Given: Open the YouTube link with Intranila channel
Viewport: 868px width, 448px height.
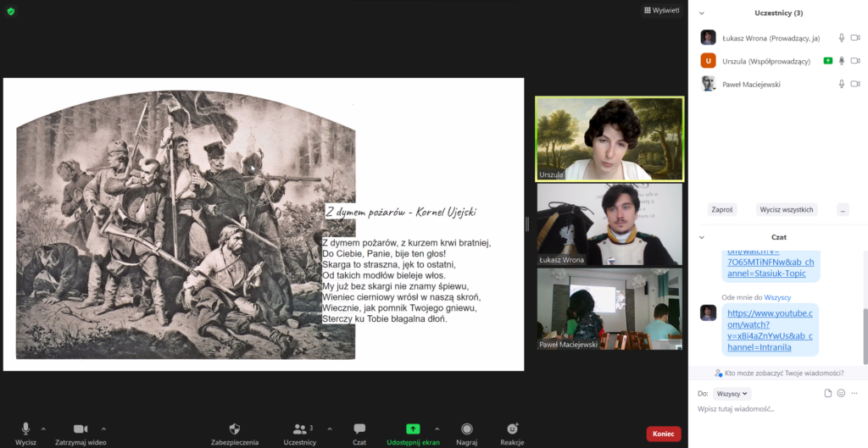Looking at the screenshot, I should click(x=770, y=330).
